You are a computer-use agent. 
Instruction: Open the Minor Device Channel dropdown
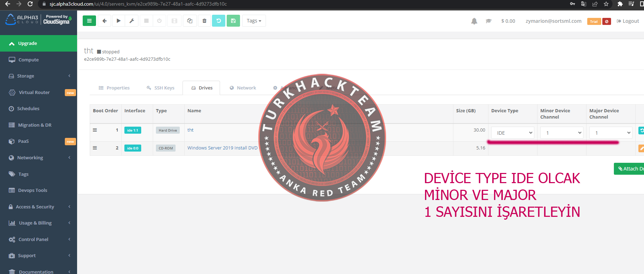click(x=562, y=133)
